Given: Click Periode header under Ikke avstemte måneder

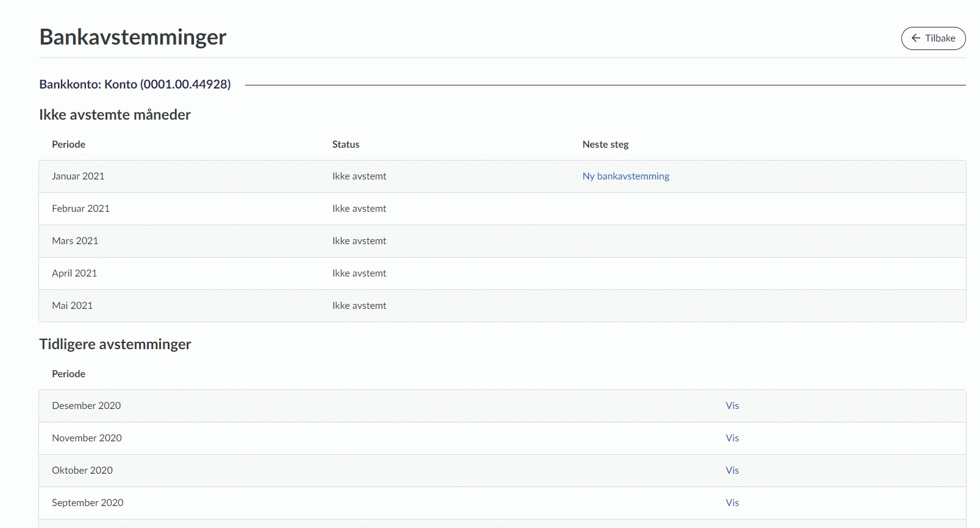Looking at the screenshot, I should [68, 144].
